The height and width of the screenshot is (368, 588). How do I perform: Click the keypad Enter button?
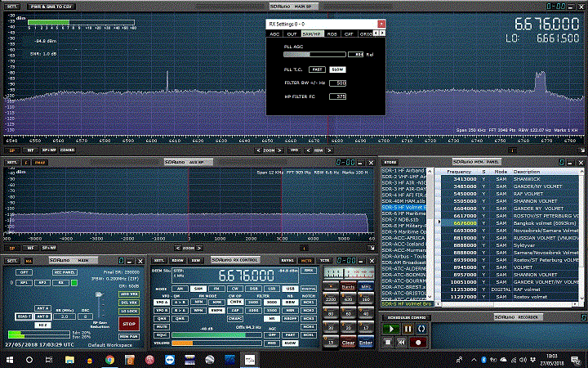[366, 342]
